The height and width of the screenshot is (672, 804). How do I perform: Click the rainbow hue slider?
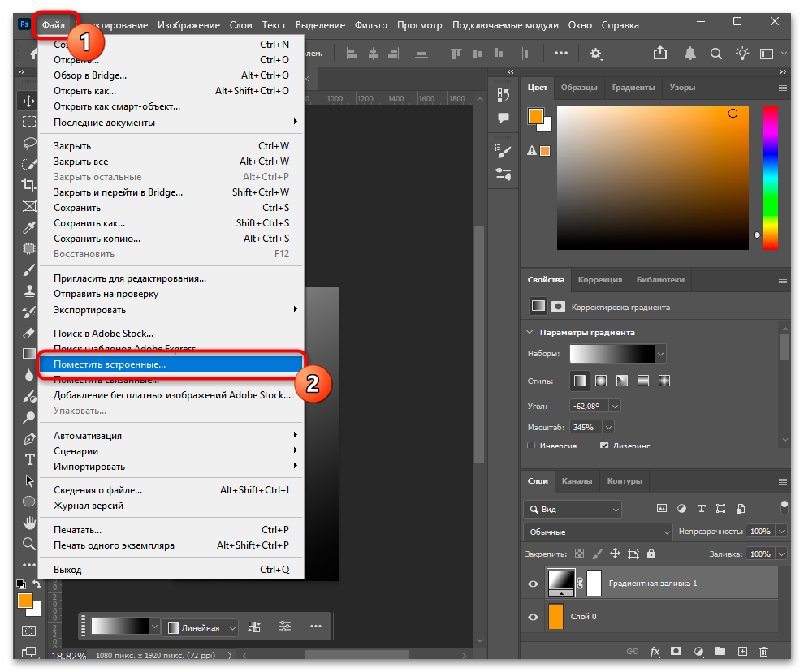770,178
